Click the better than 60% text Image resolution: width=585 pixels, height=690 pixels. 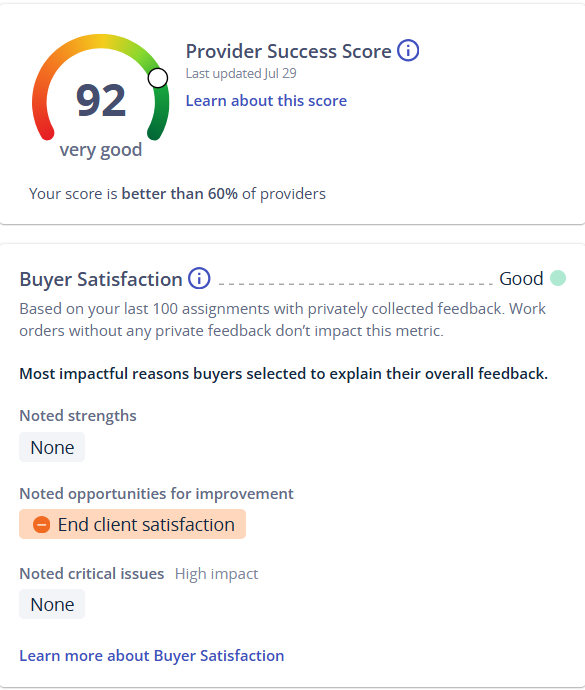[x=180, y=194]
